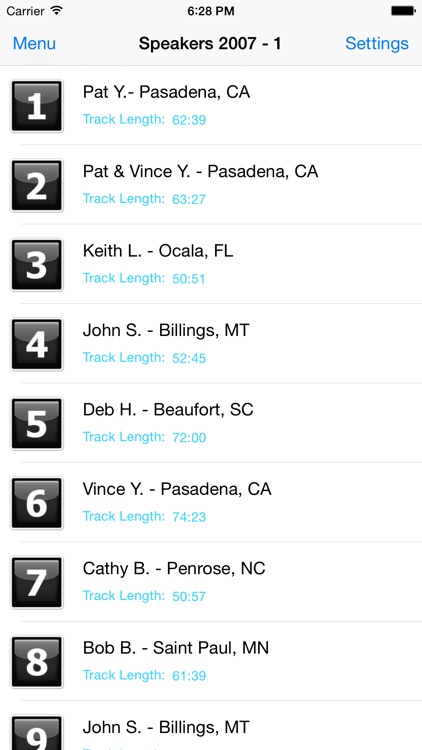Tap the number 1 track icon
Image resolution: width=422 pixels, height=750 pixels.
click(x=37, y=106)
